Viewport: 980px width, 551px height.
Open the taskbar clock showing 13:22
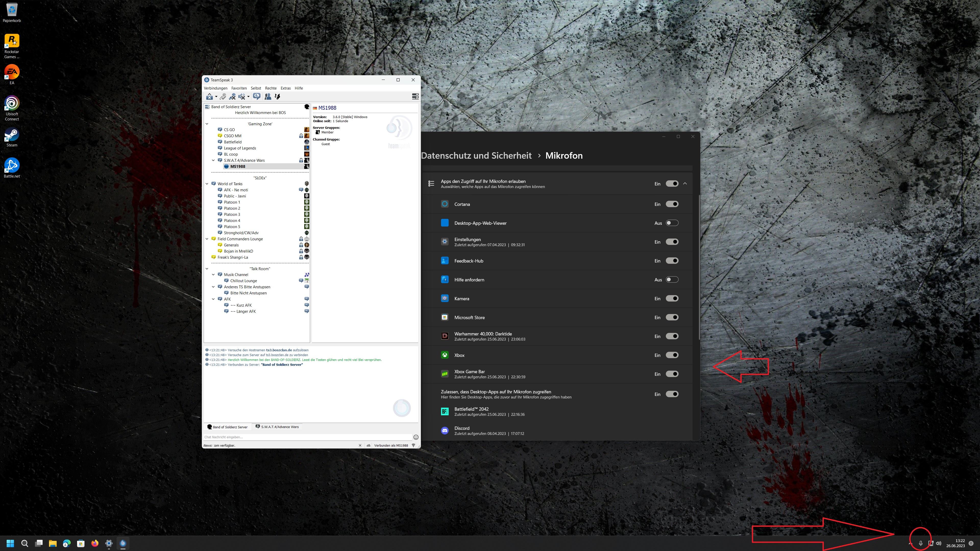956,543
